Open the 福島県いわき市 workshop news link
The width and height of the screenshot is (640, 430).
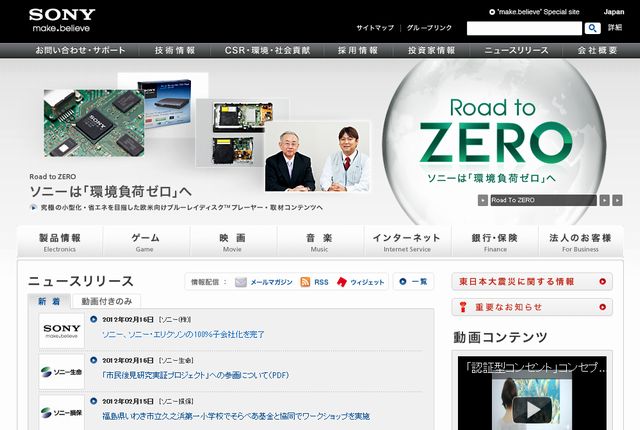(x=236, y=416)
